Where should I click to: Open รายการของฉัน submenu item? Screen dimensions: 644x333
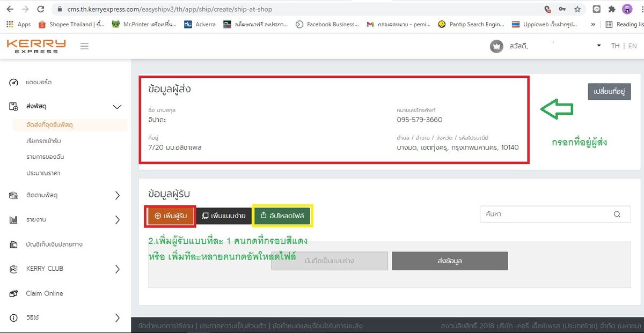pos(45,157)
